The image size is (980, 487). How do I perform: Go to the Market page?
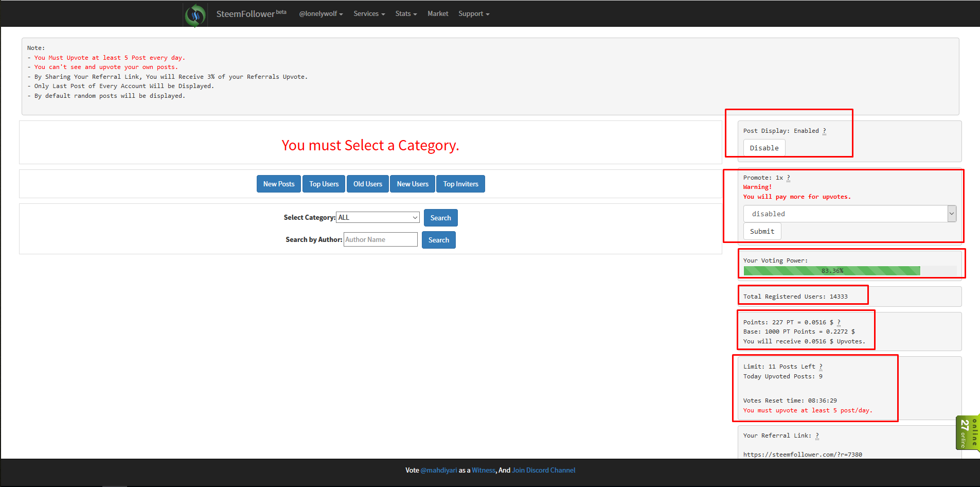[x=438, y=14]
